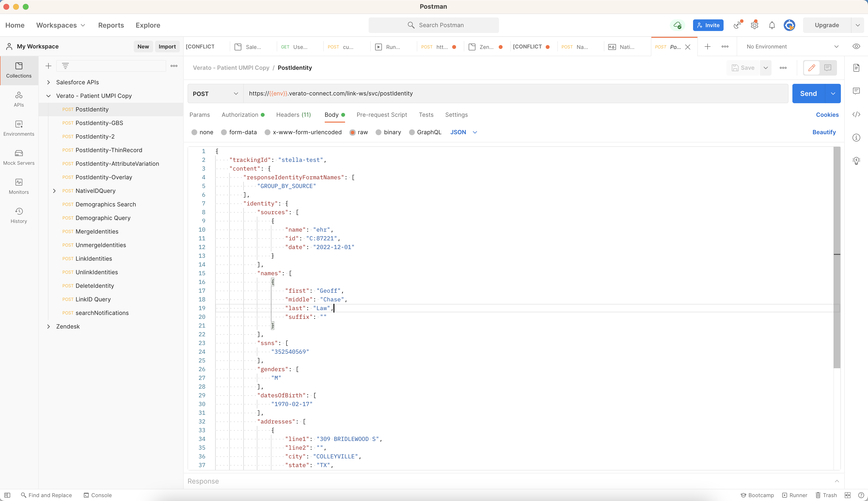Viewport: 868px width, 501px height.
Task: Click the plus icon to create collection
Action: click(x=48, y=66)
